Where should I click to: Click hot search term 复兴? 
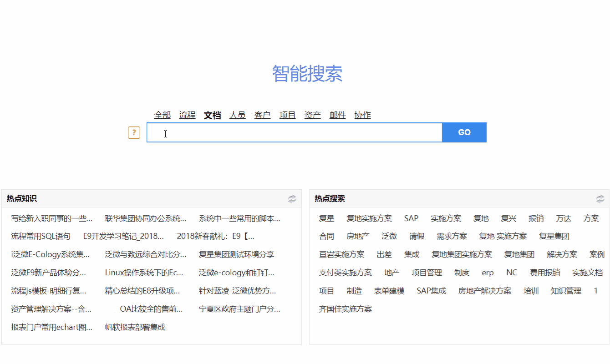pos(508,218)
